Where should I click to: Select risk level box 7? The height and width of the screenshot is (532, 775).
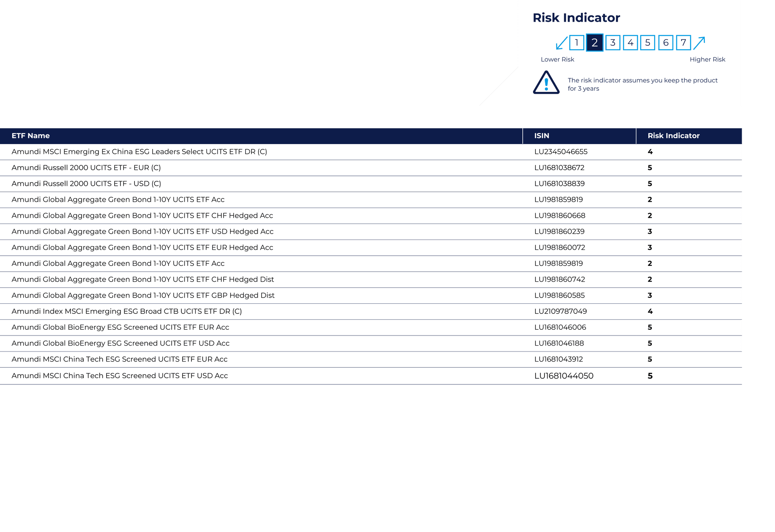click(684, 43)
